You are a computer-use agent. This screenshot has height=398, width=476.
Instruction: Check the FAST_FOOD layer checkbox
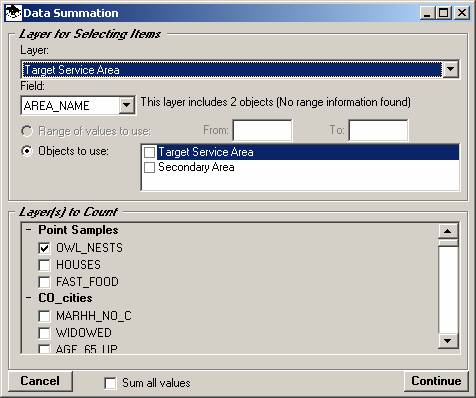click(x=44, y=282)
